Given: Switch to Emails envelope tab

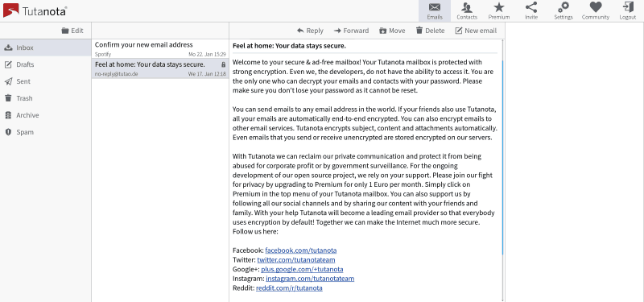Looking at the screenshot, I should [435, 11].
